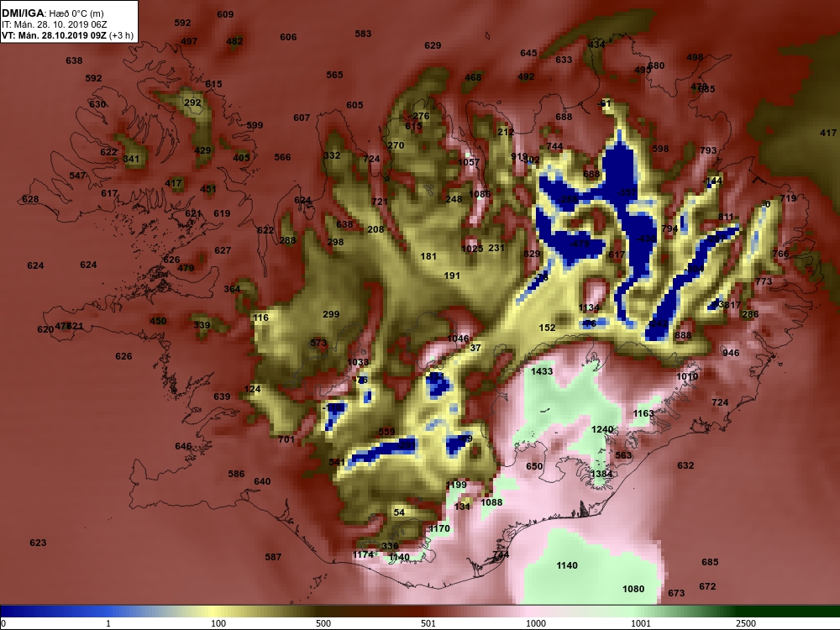This screenshot has height=630, width=840.
Task: Click the map value '1025'
Action: point(472,249)
